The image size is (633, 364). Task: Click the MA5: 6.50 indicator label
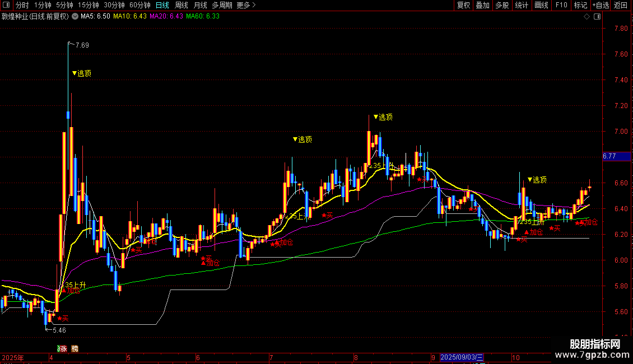pyautogui.click(x=95, y=17)
